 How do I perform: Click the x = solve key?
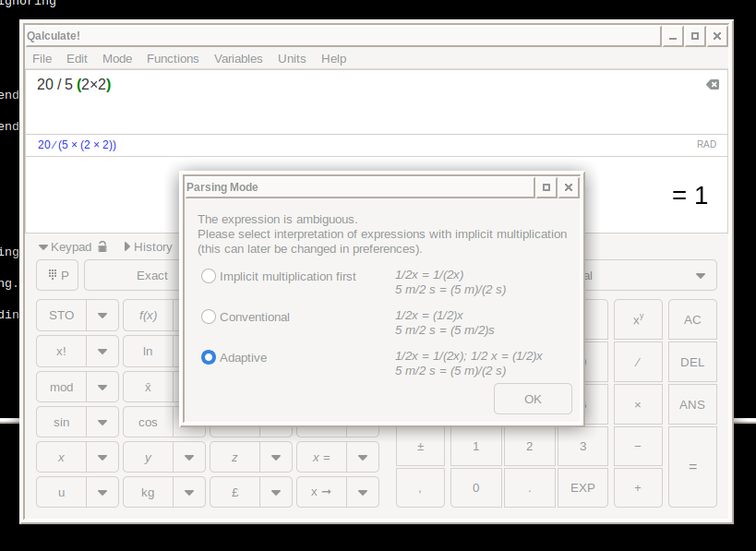click(x=321, y=458)
